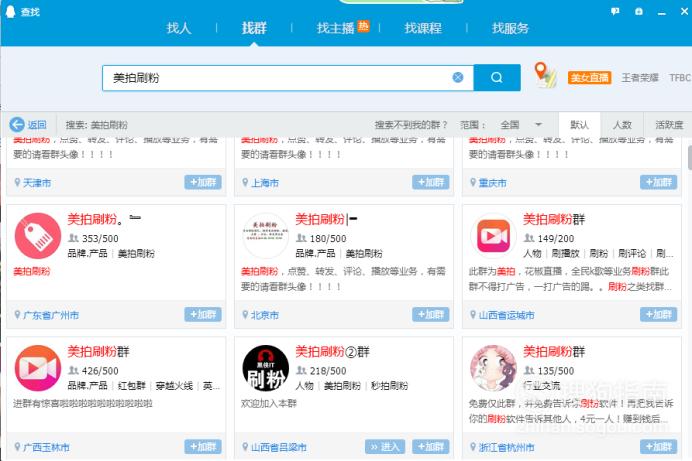
Task: Join the 重庆市 group with +加群
Action: [x=658, y=182]
